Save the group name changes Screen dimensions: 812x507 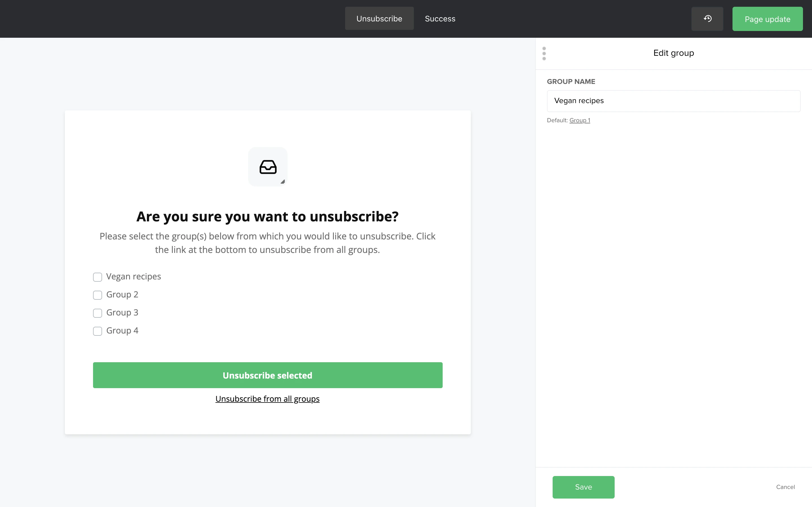(583, 487)
